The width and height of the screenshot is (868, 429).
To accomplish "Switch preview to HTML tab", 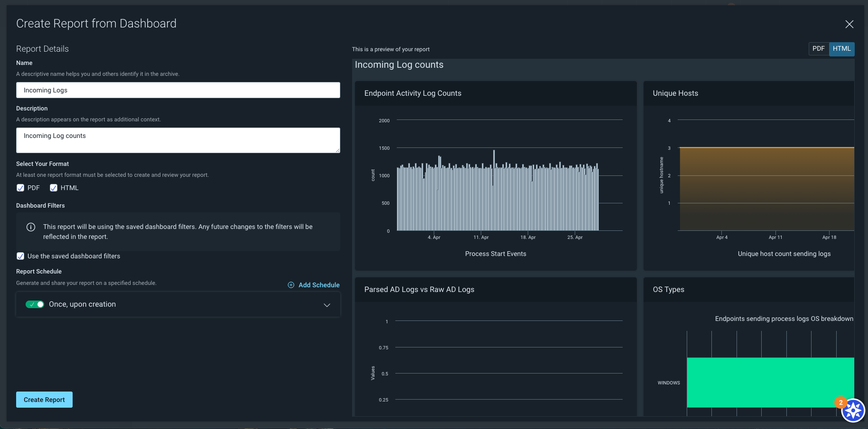I will [x=842, y=49].
